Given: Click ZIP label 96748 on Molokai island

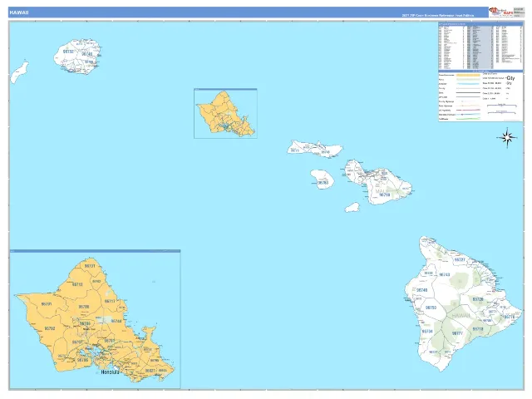Looking at the screenshot, I should point(325,152).
